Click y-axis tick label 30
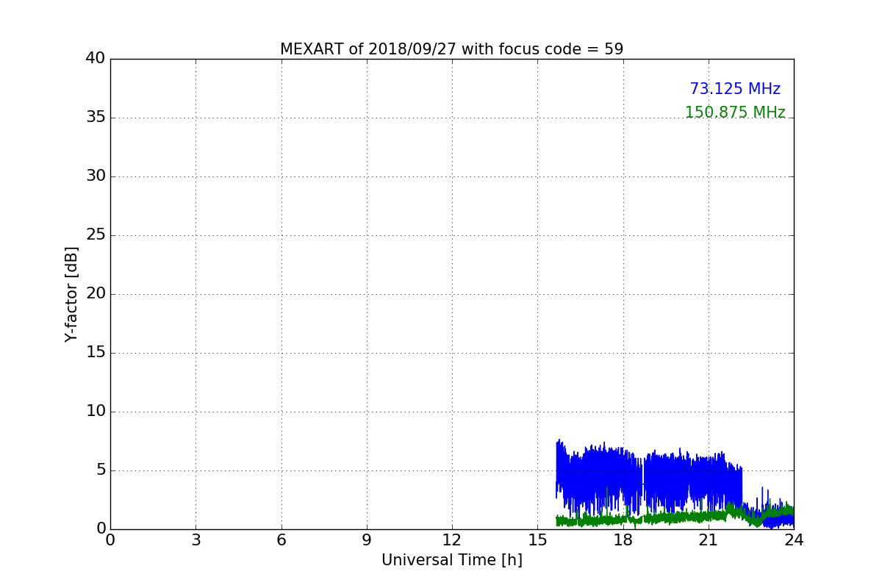The height and width of the screenshot is (588, 882). coord(96,176)
